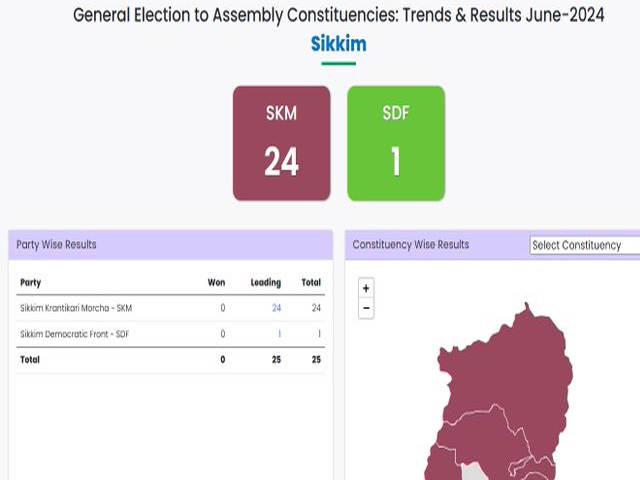Click the Total column header

pos(311,282)
